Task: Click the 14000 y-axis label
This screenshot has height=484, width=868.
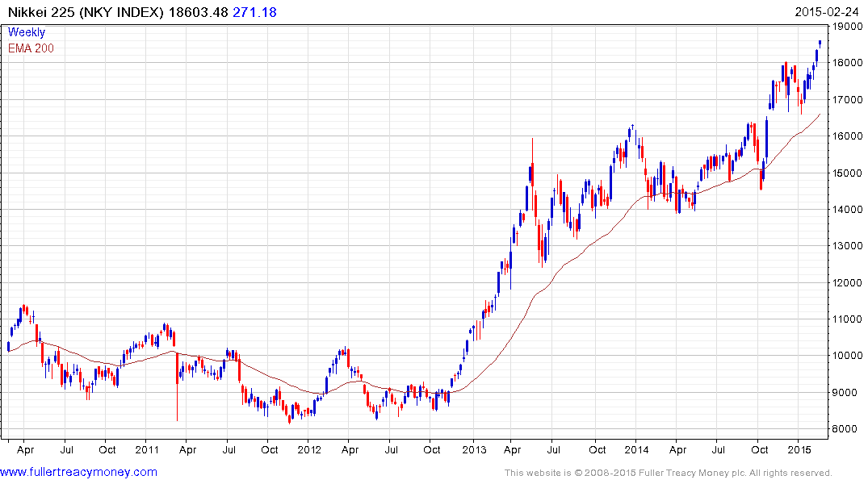Action: point(848,209)
